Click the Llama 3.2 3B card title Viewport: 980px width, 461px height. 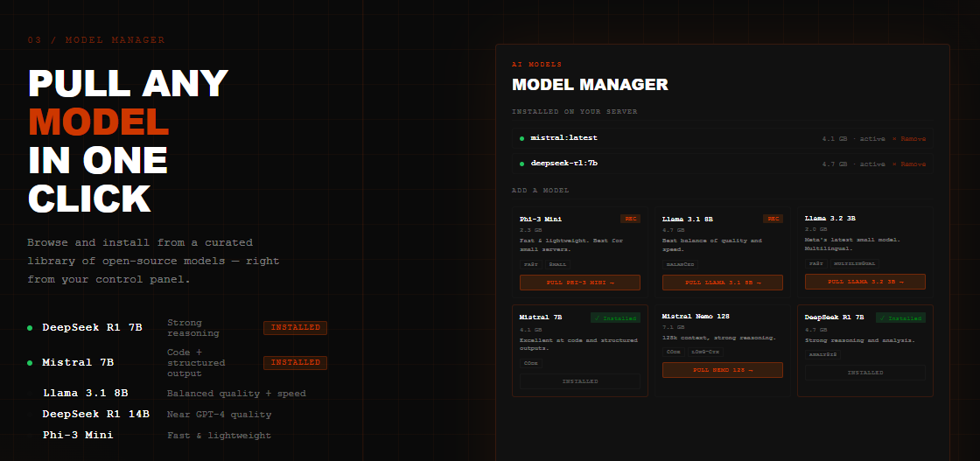[830, 219]
